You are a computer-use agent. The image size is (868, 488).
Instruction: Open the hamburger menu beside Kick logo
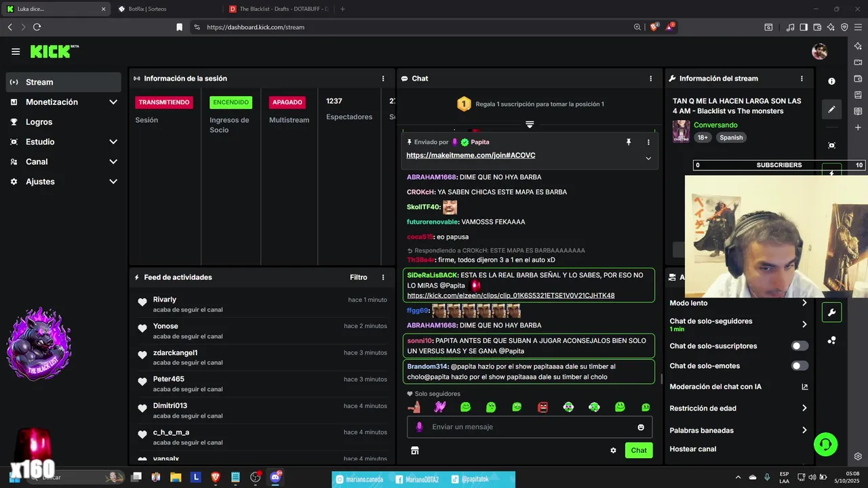[x=16, y=52]
